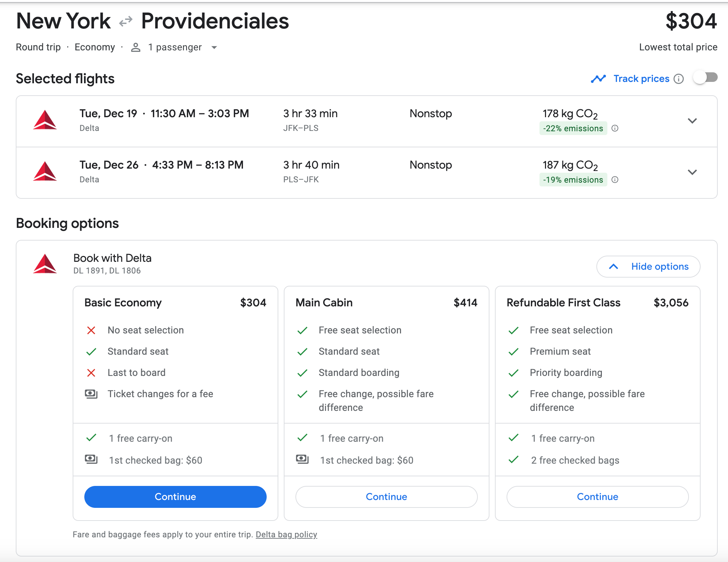Open the 1 passenger dropdown arrow

click(214, 47)
